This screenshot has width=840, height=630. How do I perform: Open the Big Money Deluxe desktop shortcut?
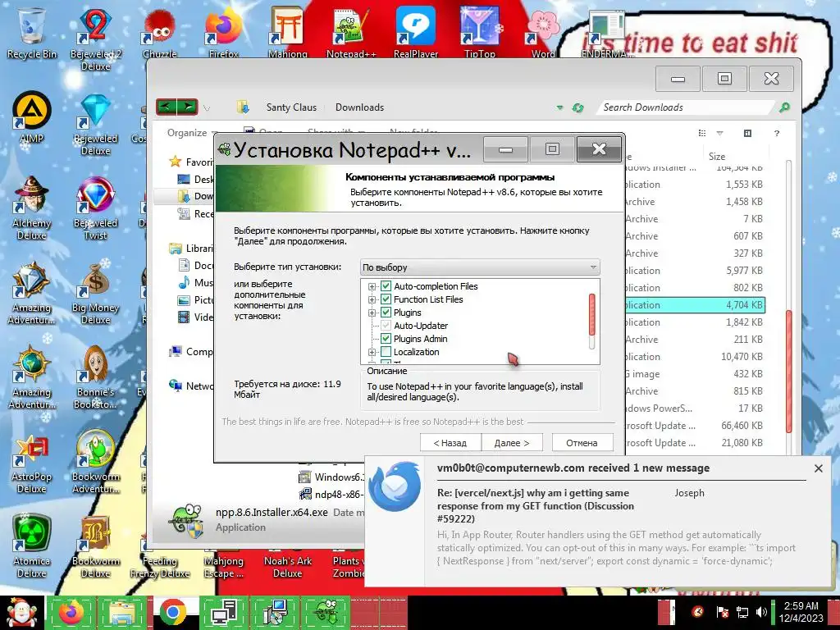coord(95,293)
